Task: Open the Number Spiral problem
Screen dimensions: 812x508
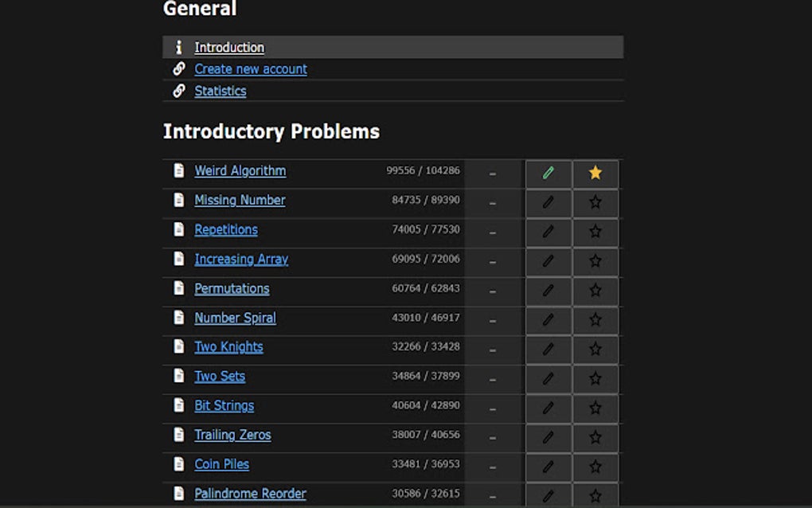Action: click(x=235, y=319)
